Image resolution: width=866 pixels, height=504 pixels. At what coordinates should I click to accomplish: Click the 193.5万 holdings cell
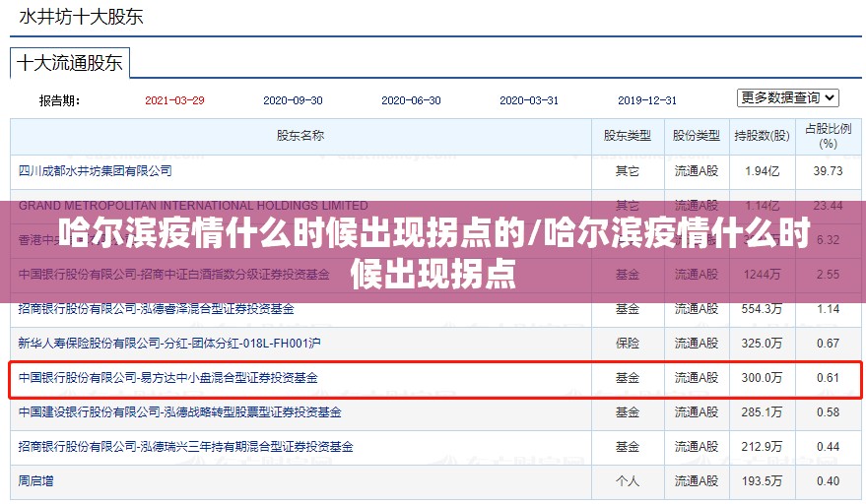(763, 480)
